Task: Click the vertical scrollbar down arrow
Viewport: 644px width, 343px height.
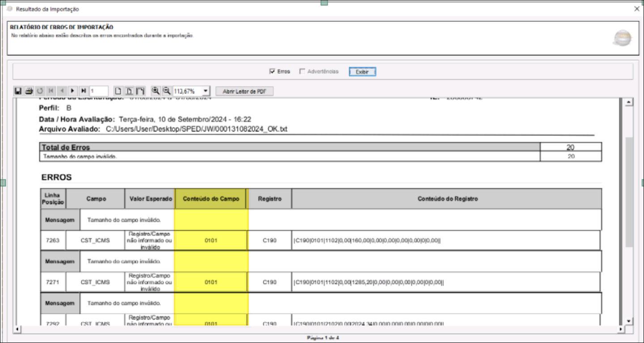Action: (x=629, y=321)
